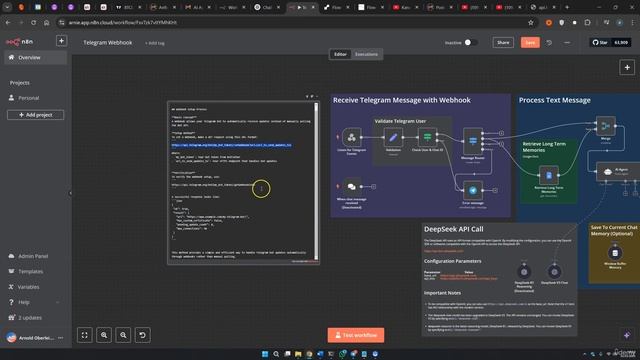Screen dimensions: 640x360
Task: Open the When chat message received node
Action: [x=351, y=187]
